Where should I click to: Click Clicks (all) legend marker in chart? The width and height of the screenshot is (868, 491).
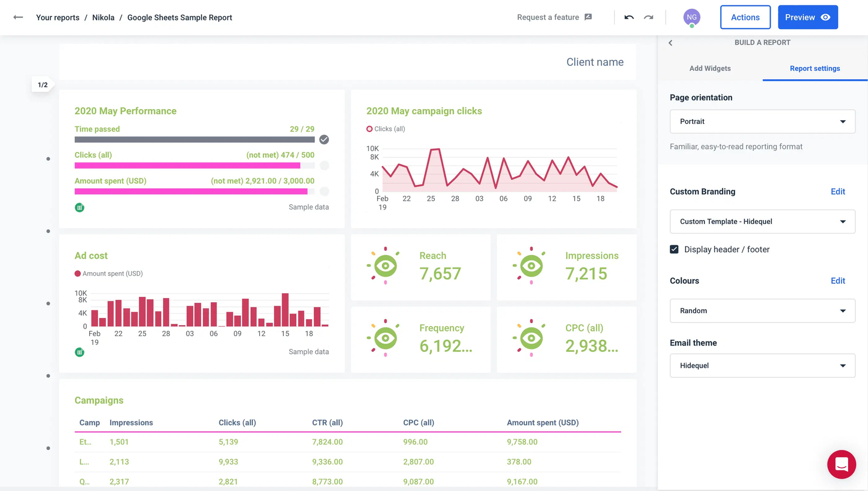click(369, 129)
